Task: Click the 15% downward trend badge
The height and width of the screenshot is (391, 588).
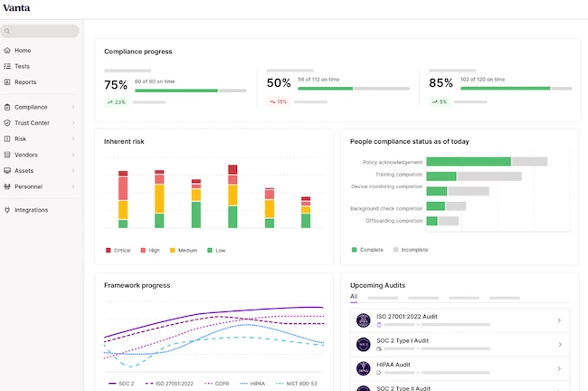Action: [x=278, y=101]
